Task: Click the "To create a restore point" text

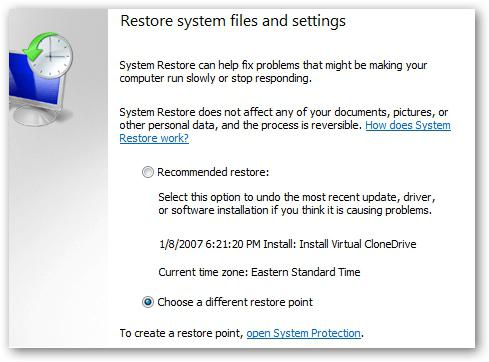Action: 182,333
